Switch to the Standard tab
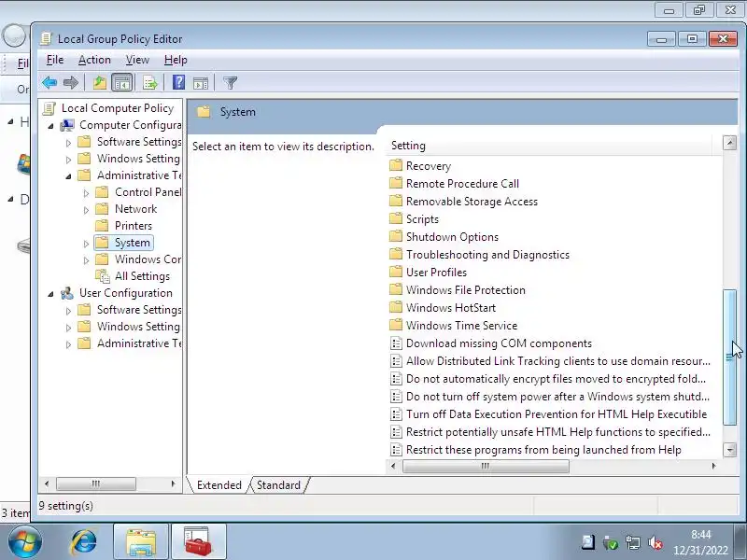The image size is (747, 560). [x=278, y=485]
